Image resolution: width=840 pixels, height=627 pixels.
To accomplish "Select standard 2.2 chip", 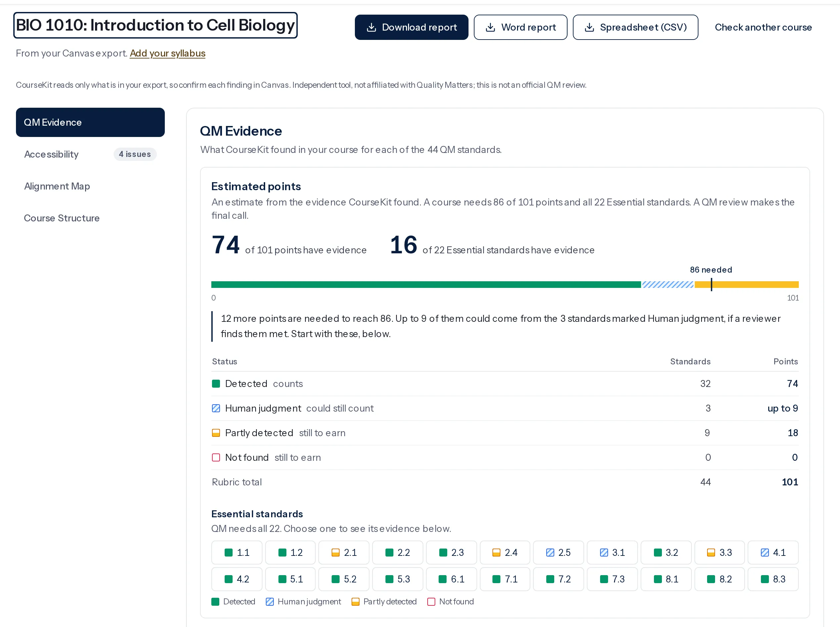I will click(397, 553).
